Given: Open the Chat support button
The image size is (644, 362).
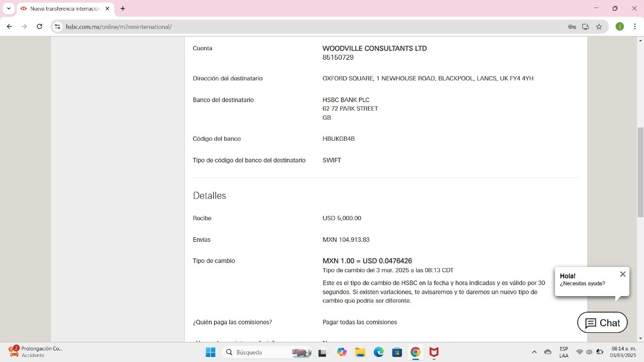Looking at the screenshot, I should click(x=602, y=323).
